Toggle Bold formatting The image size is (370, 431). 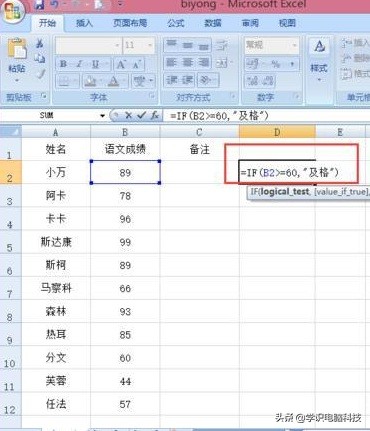63,64
